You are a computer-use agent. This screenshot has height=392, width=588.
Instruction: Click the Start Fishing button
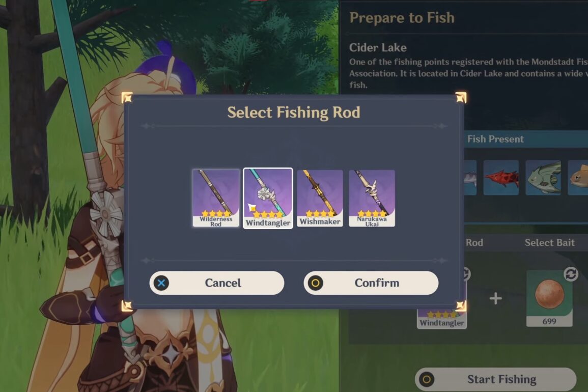(x=496, y=379)
